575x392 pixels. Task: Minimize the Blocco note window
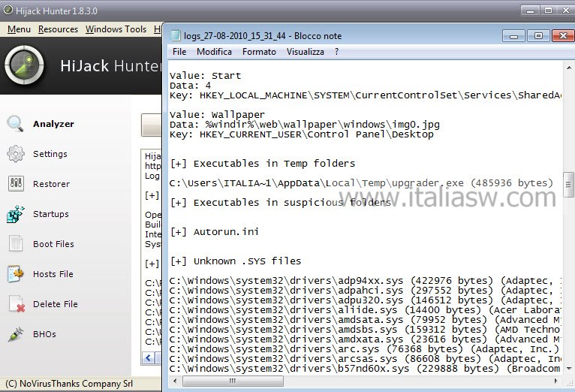(x=513, y=36)
